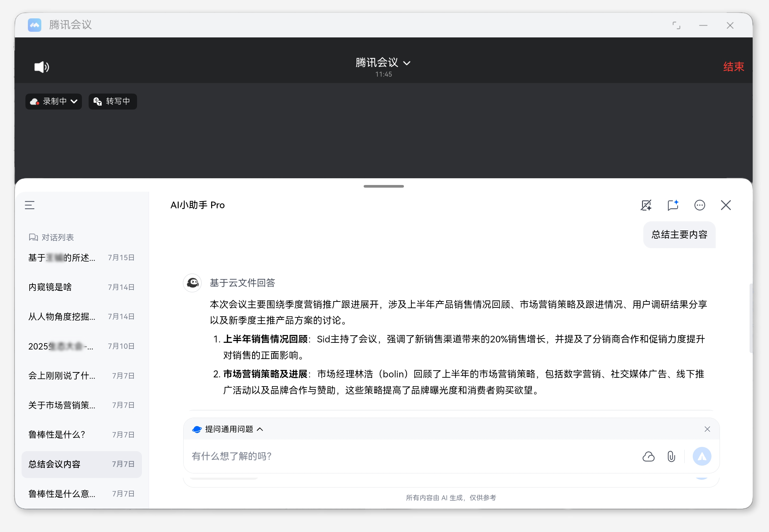Grab the panel handle bar above AI assistant
This screenshot has height=532, width=769.
tap(384, 186)
